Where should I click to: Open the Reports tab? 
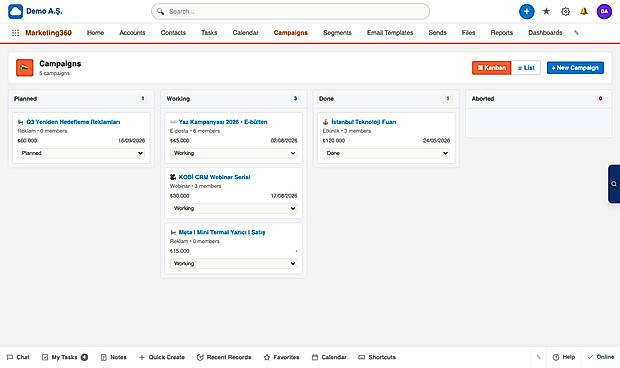[x=501, y=33]
